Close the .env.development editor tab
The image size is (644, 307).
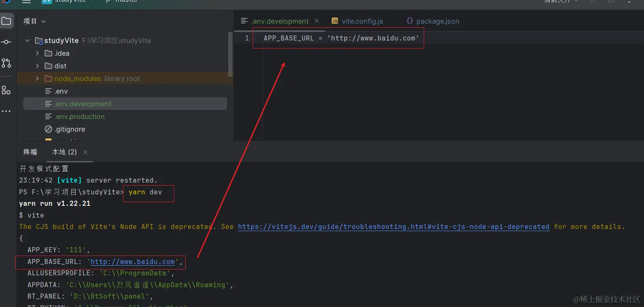pos(317,21)
